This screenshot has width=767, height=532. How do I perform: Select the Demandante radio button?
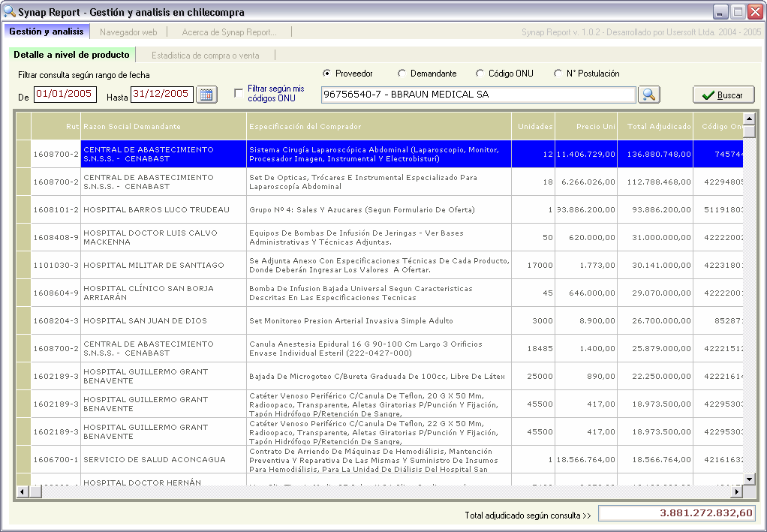point(402,74)
